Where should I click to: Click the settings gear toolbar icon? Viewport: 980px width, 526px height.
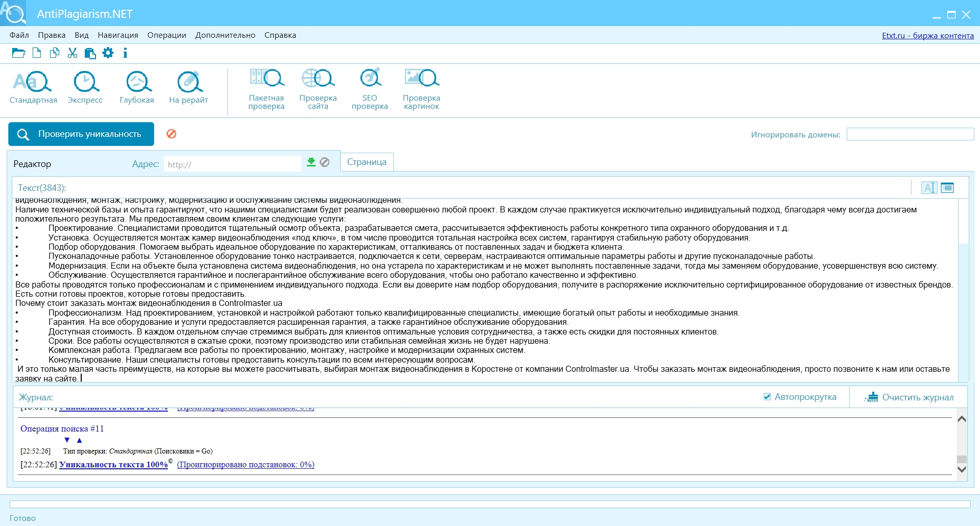pyautogui.click(x=108, y=53)
